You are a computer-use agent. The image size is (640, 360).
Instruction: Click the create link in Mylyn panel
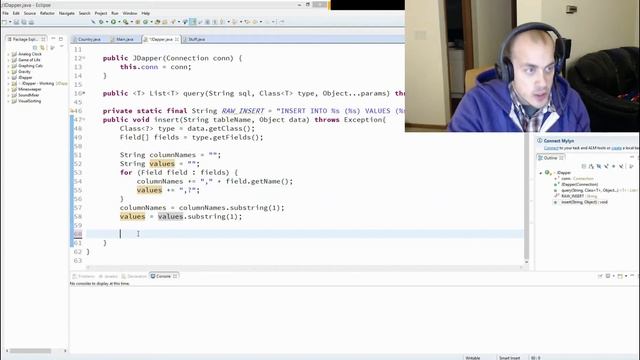616,148
